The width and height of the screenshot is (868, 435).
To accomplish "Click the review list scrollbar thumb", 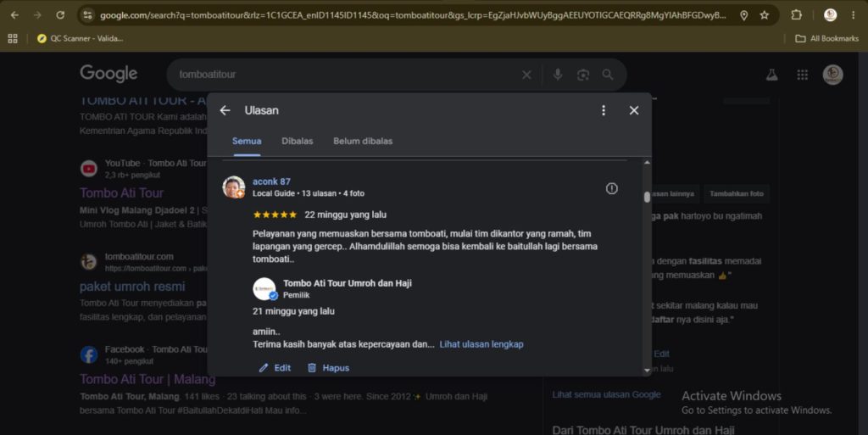I will tap(647, 197).
